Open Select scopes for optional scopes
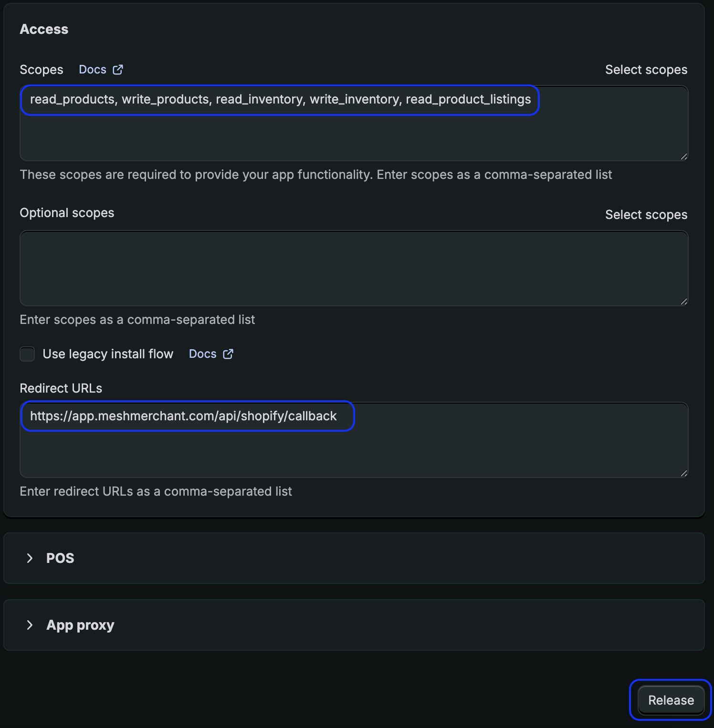Screen dimensions: 714x728 click(646, 214)
